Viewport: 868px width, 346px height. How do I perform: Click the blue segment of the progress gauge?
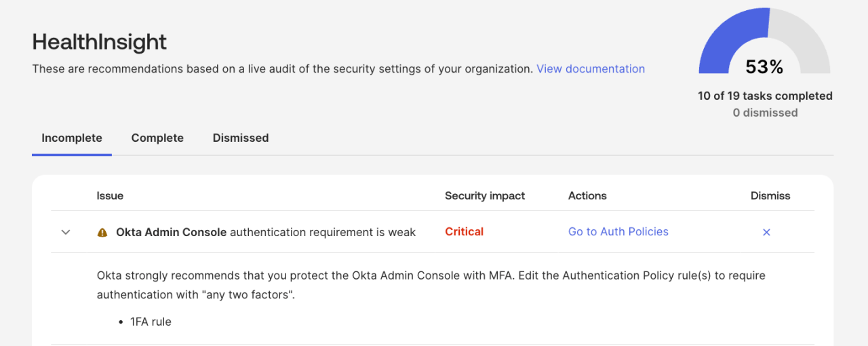tap(722, 41)
